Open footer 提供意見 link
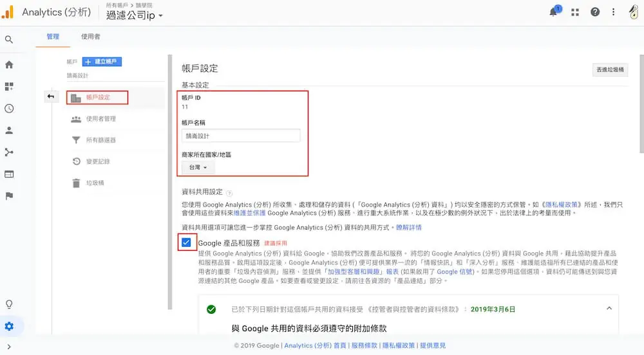 click(x=433, y=345)
